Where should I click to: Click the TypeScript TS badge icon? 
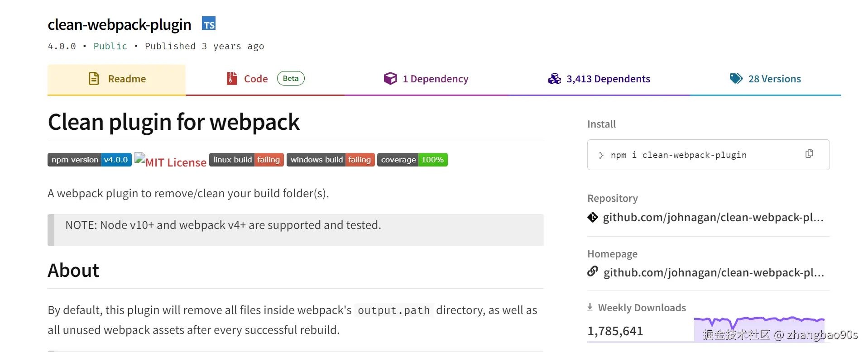(x=209, y=24)
